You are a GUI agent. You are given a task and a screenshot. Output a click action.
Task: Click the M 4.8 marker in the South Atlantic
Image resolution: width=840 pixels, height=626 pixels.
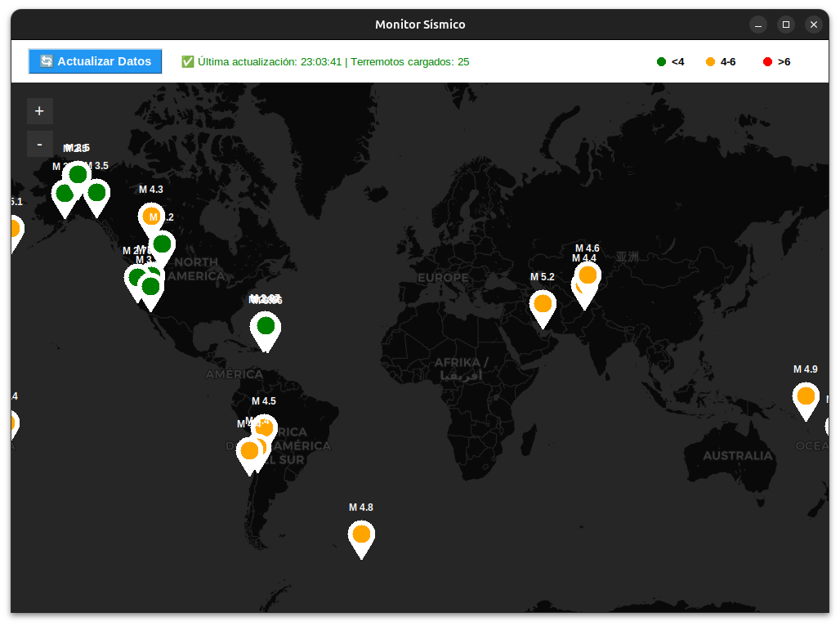pos(361,535)
